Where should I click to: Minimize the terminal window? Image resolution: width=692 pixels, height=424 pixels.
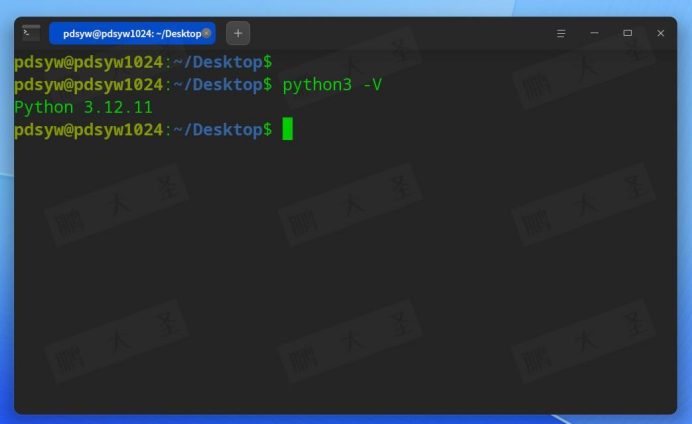(x=594, y=33)
